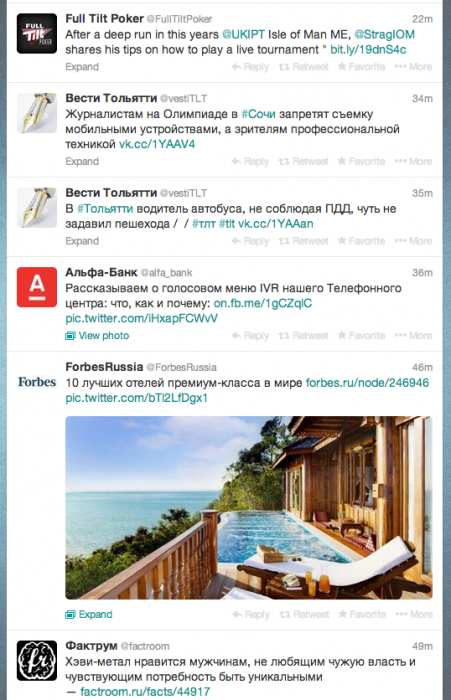View photo in the Альфа-Банк tweet
The image size is (451, 700).
click(97, 336)
